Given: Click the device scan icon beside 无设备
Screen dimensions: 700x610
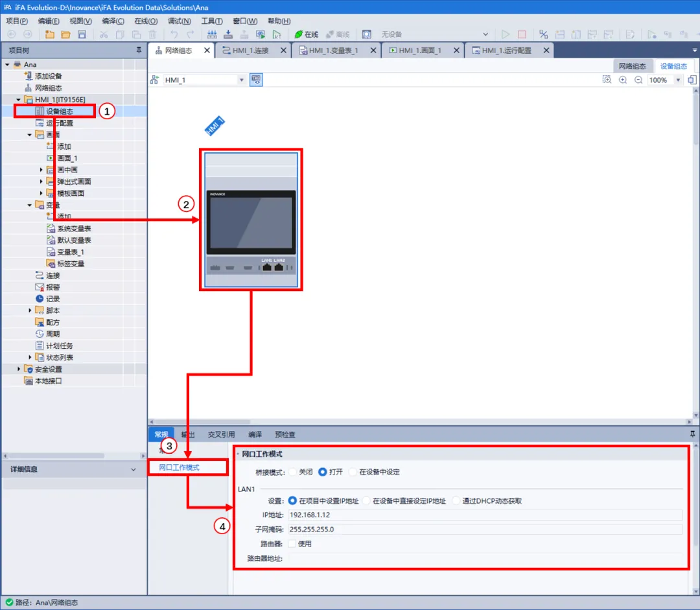Looking at the screenshot, I should (x=366, y=34).
